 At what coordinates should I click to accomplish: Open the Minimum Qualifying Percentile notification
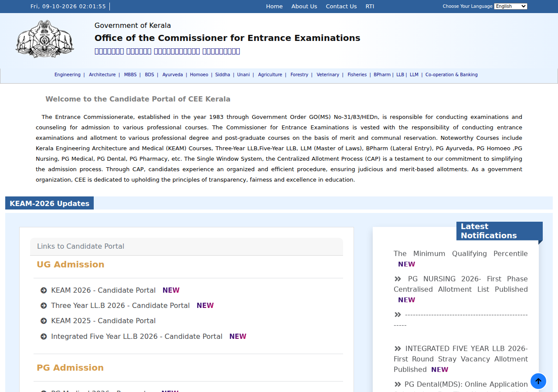(461, 253)
